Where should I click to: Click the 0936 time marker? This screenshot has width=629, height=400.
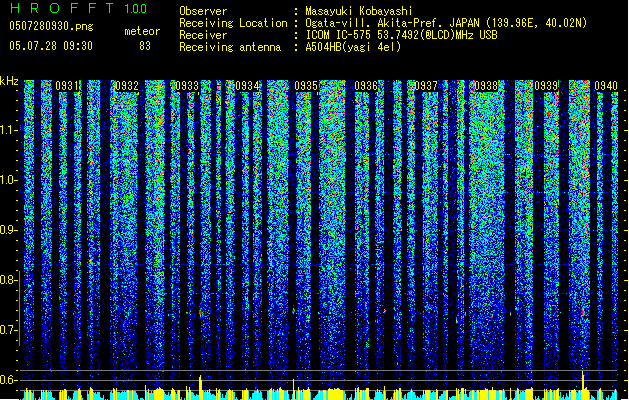[x=366, y=86]
